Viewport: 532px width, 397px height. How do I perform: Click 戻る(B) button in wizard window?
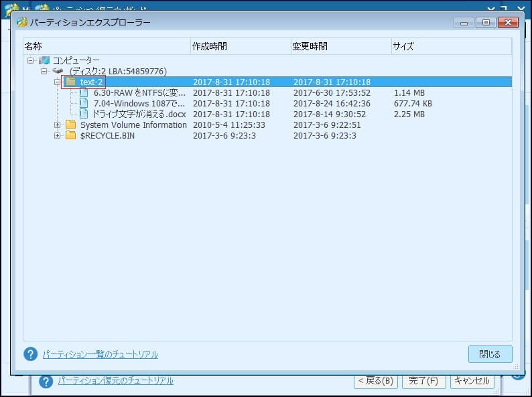click(x=376, y=381)
